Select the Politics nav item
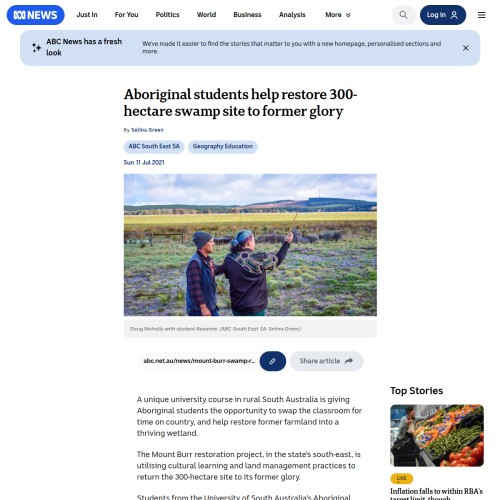 click(x=167, y=15)
